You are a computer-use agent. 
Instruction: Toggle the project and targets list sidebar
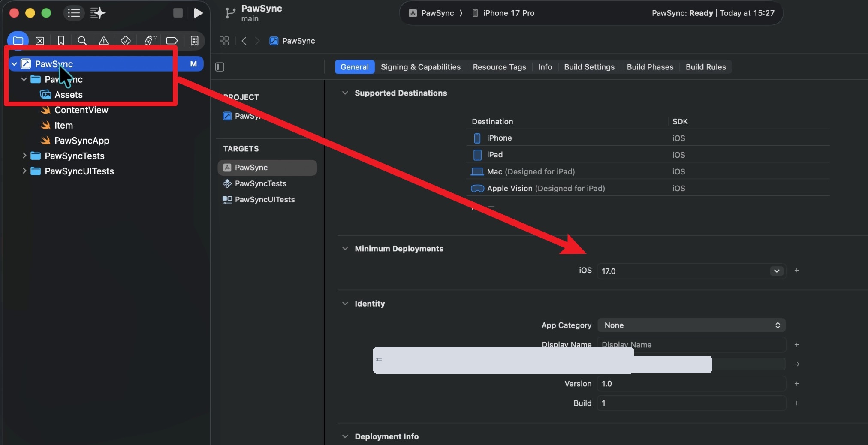click(x=220, y=67)
